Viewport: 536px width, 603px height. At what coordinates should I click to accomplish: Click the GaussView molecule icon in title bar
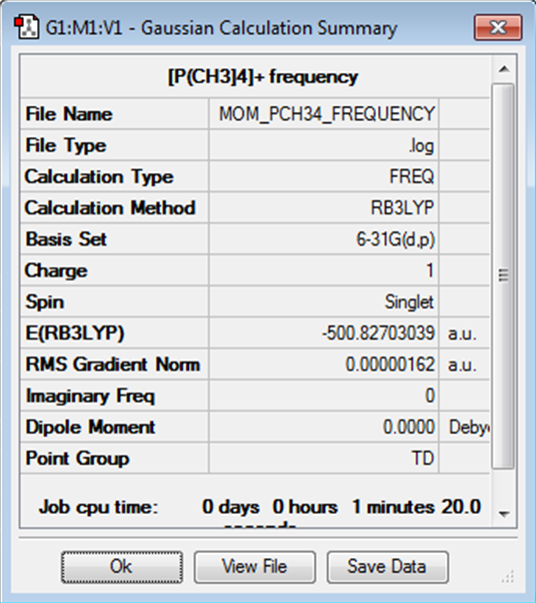(26, 27)
